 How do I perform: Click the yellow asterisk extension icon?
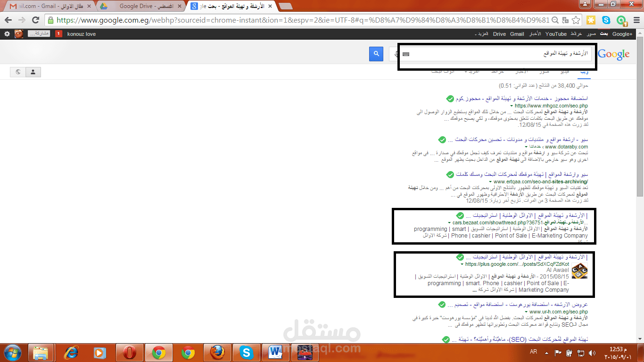point(591,20)
